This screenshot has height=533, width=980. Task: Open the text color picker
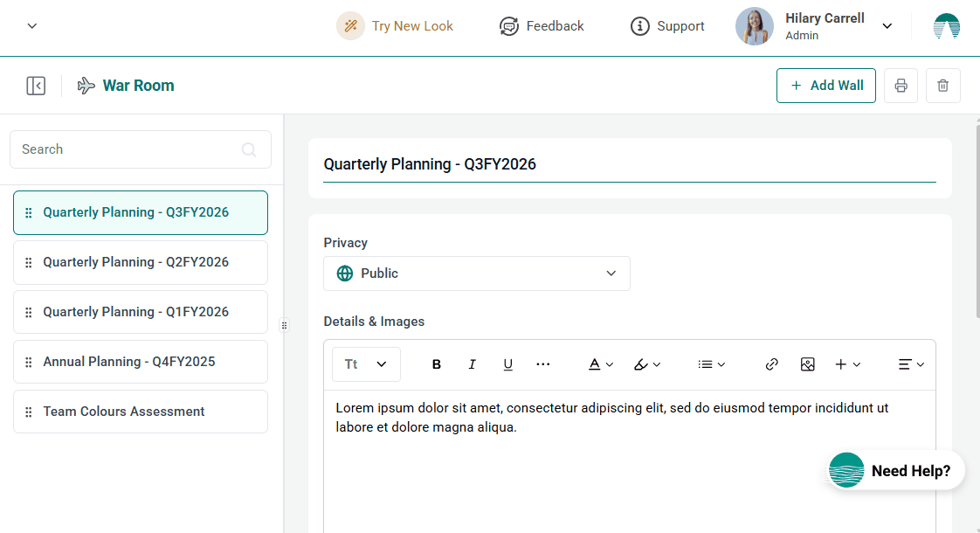click(600, 364)
